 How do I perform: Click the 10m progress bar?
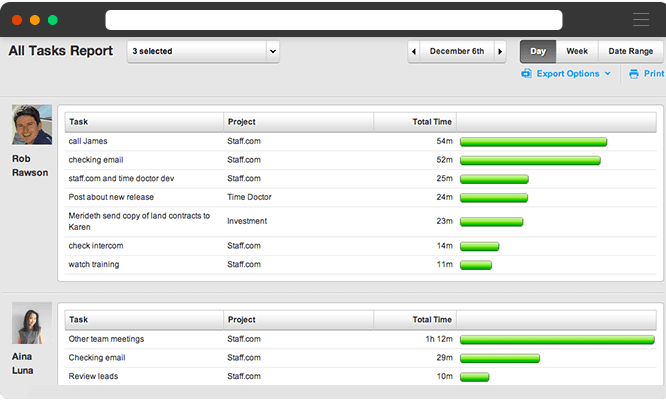[x=474, y=377]
